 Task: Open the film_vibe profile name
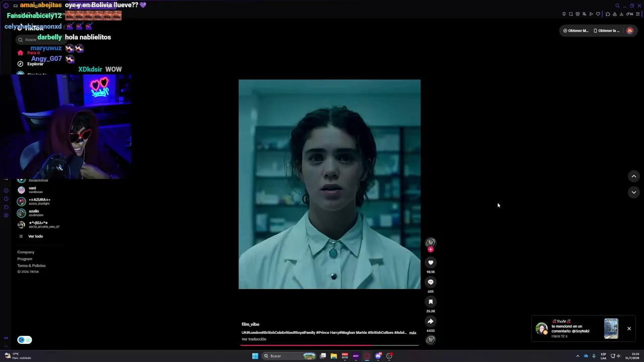[x=251, y=324]
